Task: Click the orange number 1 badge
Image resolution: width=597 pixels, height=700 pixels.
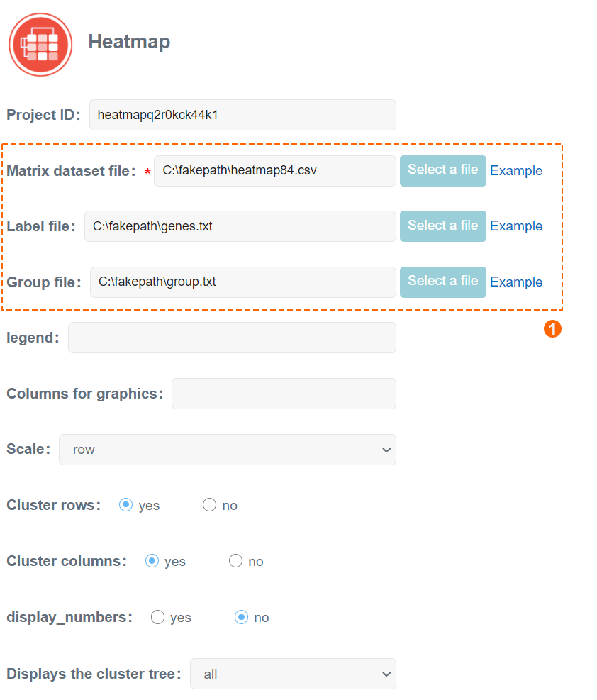Action: [552, 329]
